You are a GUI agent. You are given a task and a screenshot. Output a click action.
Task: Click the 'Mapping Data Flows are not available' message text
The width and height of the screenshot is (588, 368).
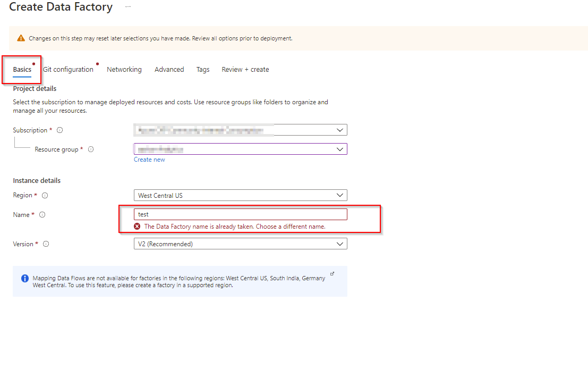[179, 282]
